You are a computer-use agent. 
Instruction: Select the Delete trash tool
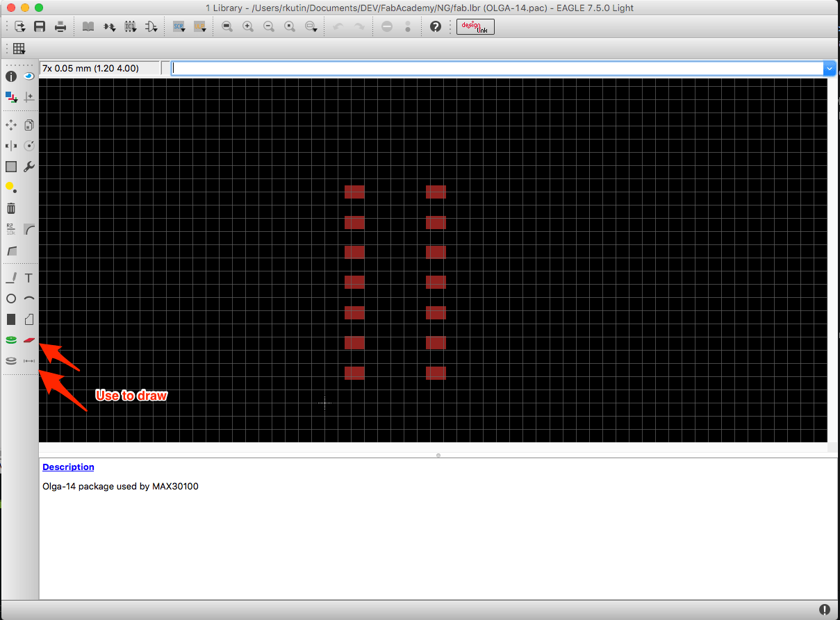(x=11, y=208)
